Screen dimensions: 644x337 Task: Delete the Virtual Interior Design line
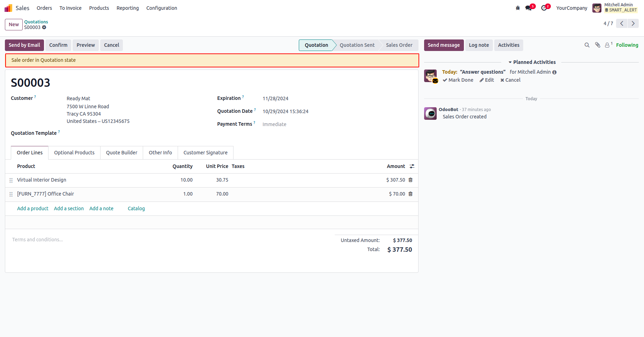click(410, 180)
